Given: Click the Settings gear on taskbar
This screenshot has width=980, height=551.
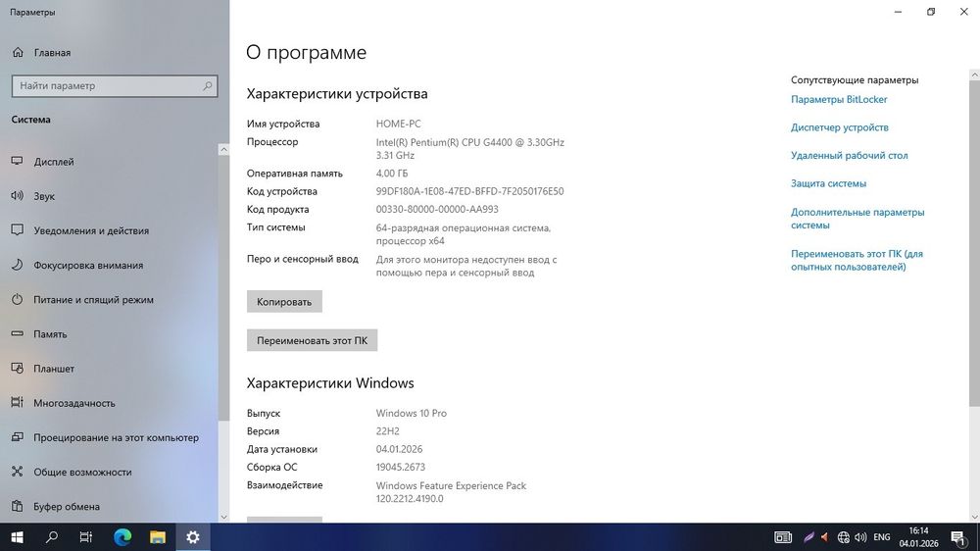Looking at the screenshot, I should tap(192, 537).
